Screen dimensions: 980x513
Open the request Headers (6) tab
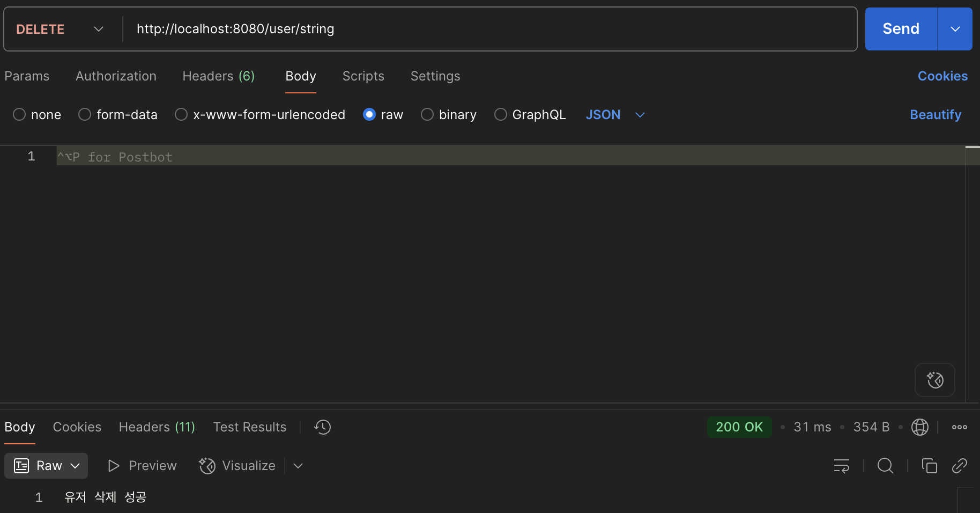tap(219, 76)
